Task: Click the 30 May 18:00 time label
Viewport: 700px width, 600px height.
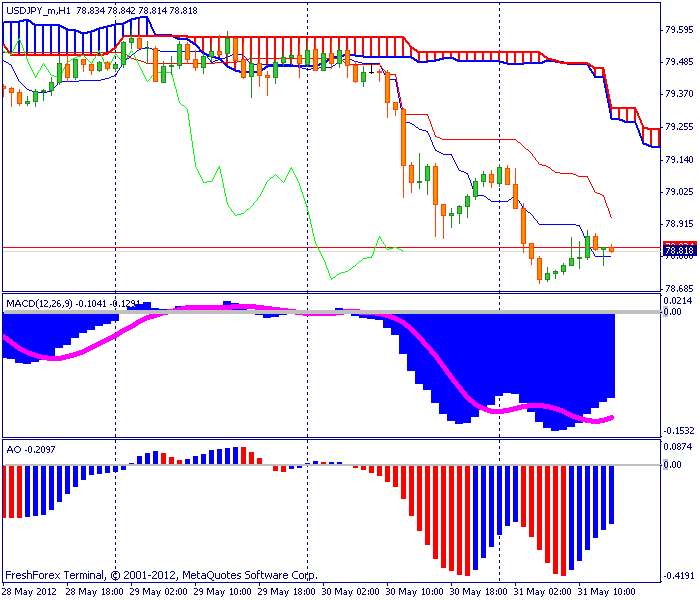Action: click(x=479, y=592)
